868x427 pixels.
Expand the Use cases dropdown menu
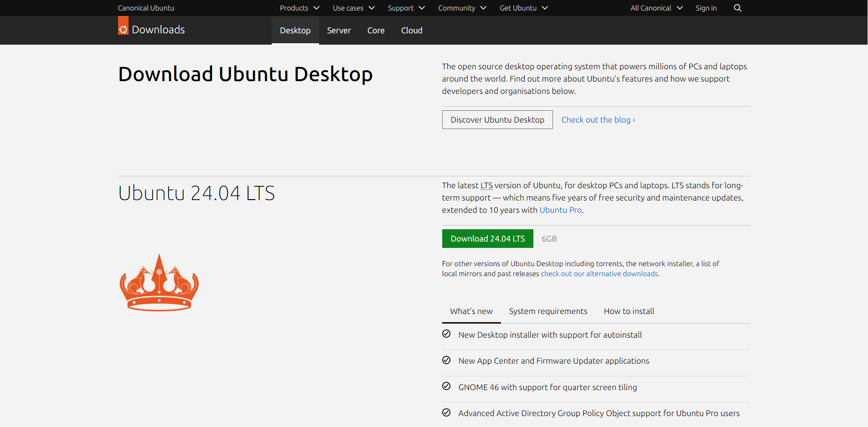[x=354, y=8]
